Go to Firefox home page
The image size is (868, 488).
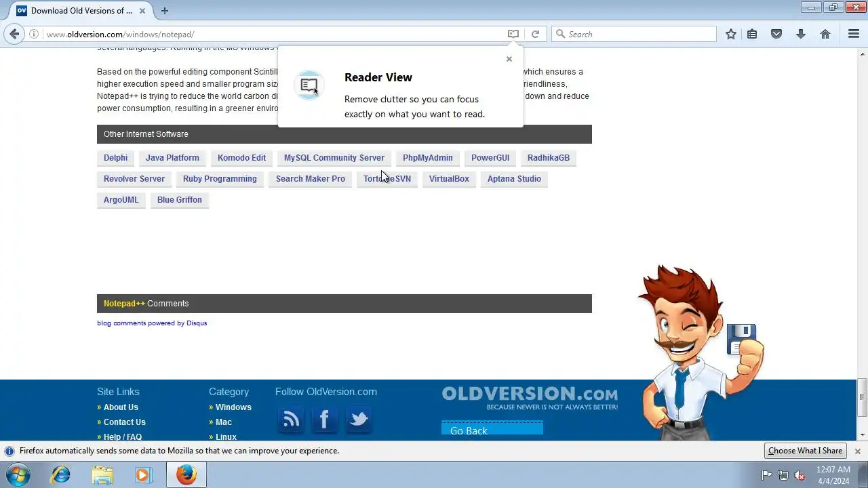coord(825,34)
